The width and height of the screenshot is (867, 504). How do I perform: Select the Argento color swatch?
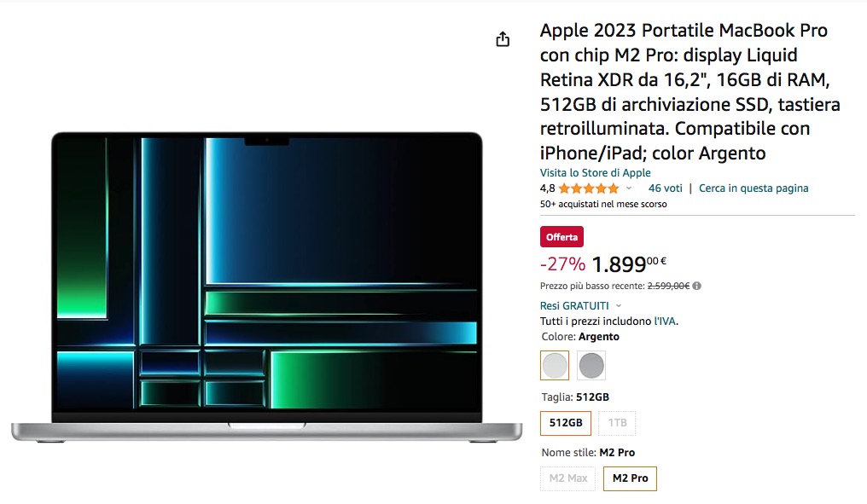pyautogui.click(x=555, y=365)
